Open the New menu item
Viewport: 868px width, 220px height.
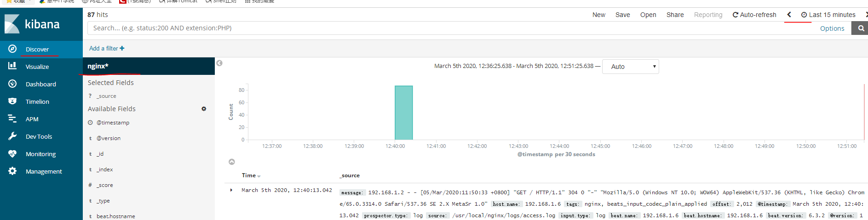pos(599,15)
